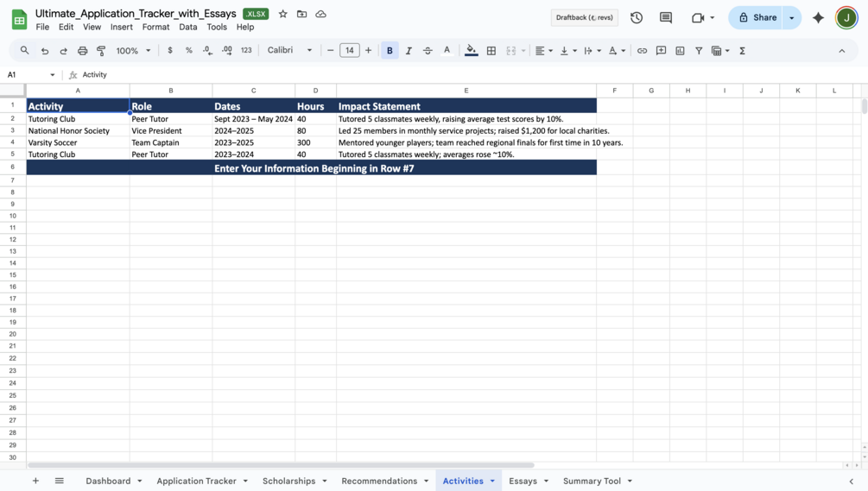
Task: Open the name box dropdown arrow
Action: 52,75
